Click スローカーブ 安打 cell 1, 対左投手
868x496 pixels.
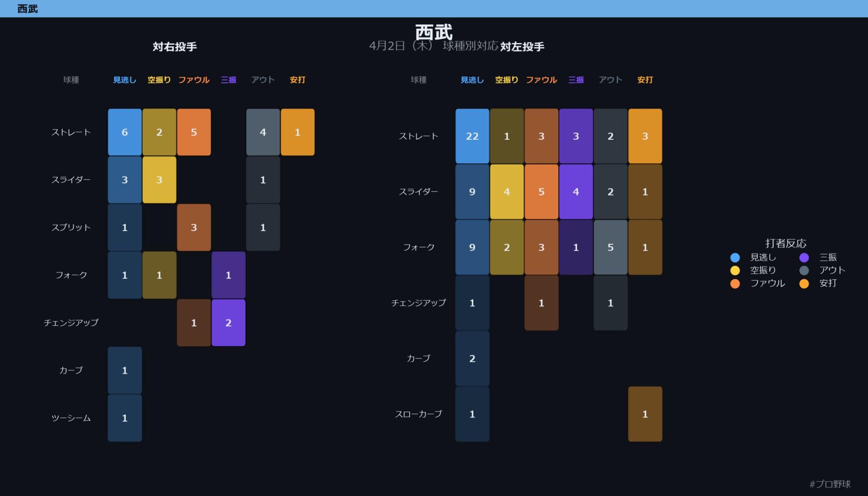pyautogui.click(x=645, y=414)
